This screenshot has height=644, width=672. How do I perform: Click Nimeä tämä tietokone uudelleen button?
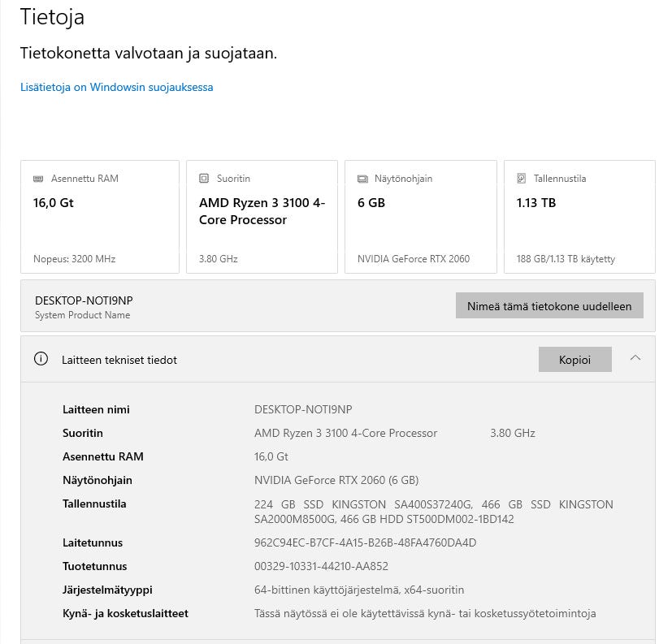[549, 305]
